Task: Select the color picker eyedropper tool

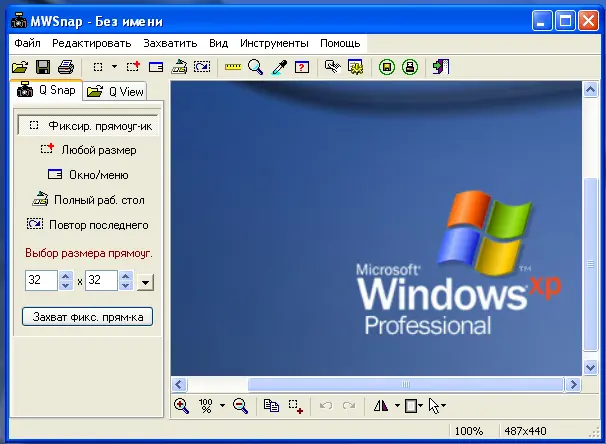Action: click(279, 67)
